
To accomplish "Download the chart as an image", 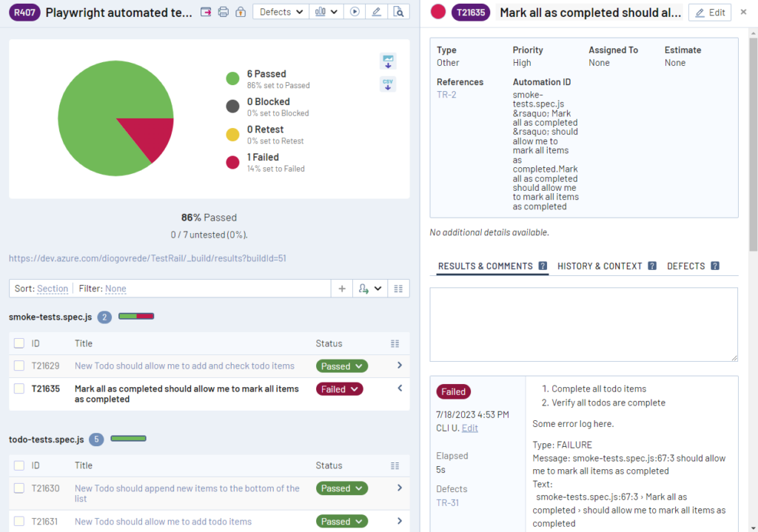I will click(388, 61).
